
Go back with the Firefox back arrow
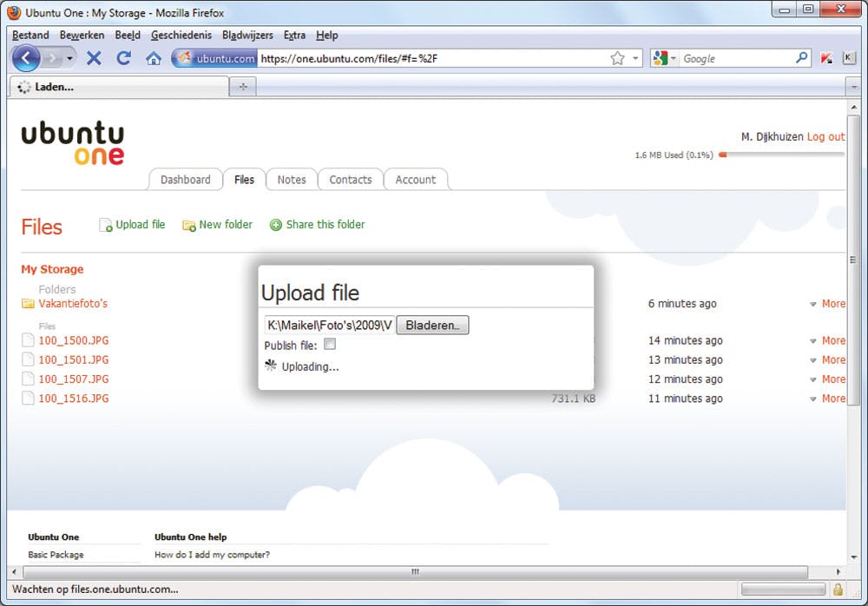tap(25, 58)
